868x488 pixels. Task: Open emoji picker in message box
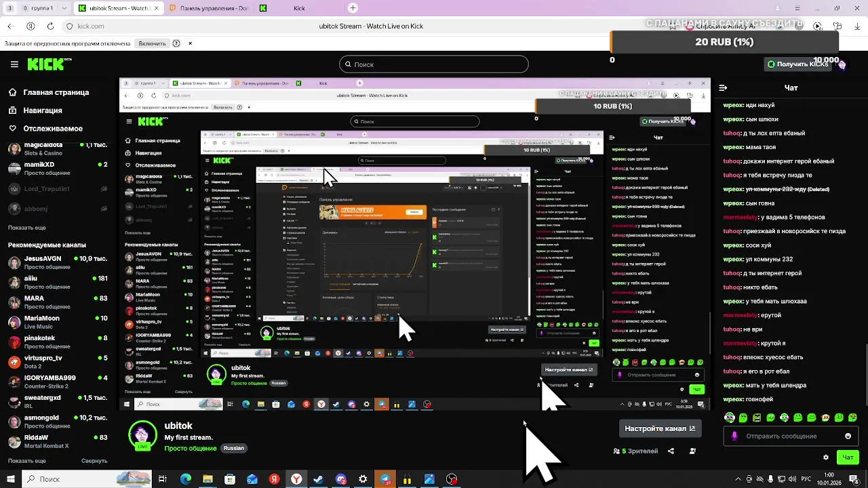click(x=848, y=436)
